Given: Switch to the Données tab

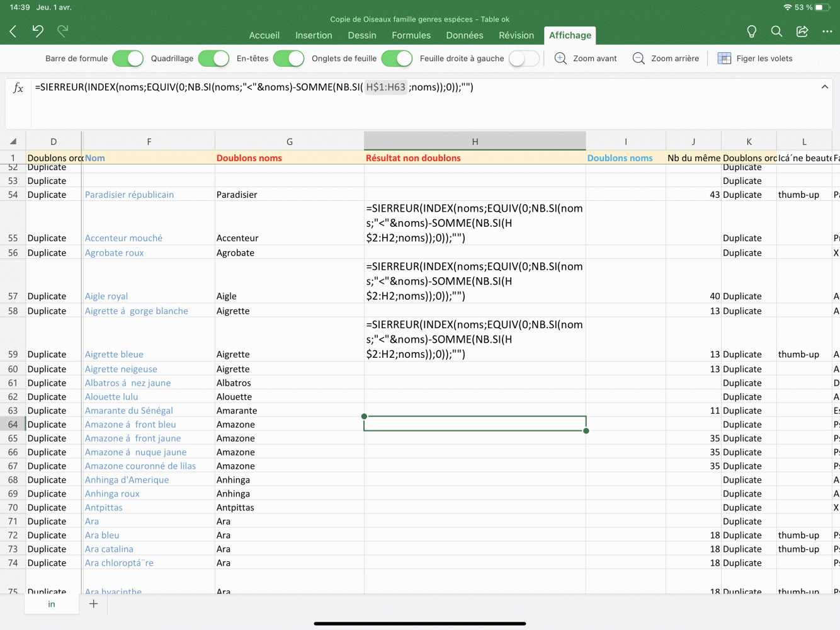Looking at the screenshot, I should point(465,35).
